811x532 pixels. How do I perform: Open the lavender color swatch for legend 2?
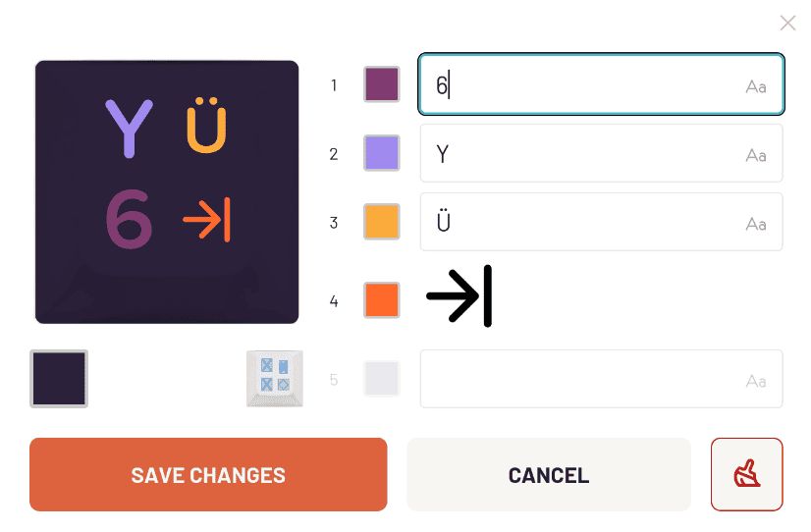381,153
